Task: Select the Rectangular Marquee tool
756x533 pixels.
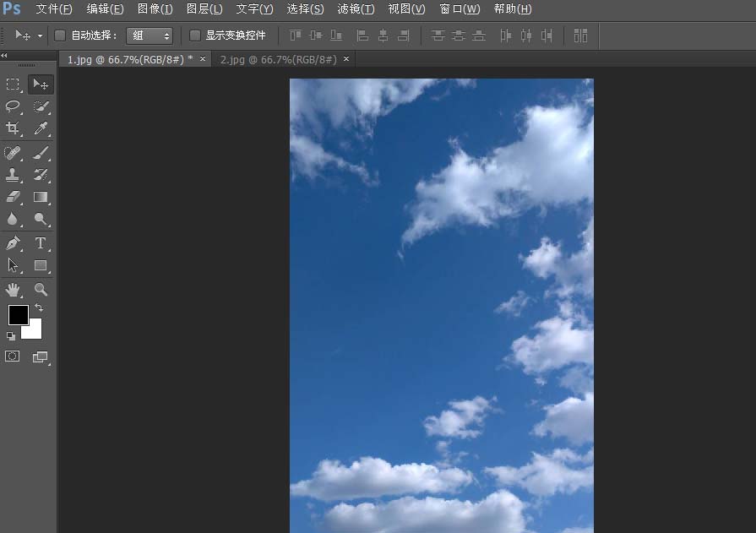Action: click(x=13, y=84)
